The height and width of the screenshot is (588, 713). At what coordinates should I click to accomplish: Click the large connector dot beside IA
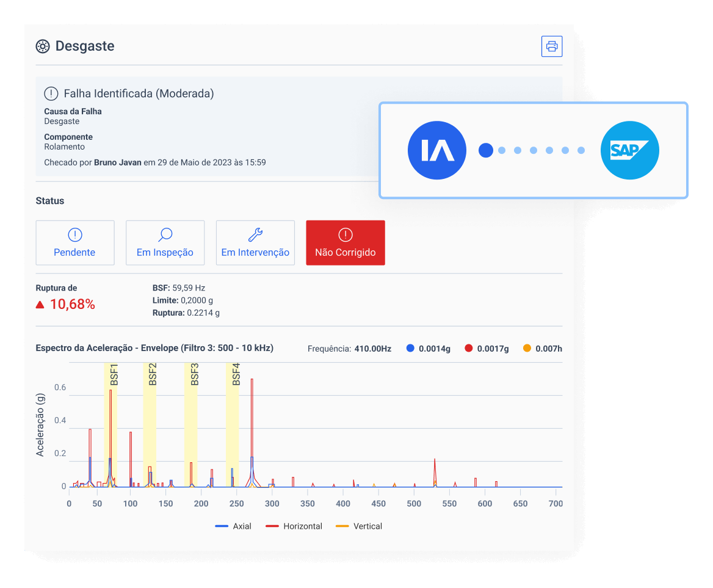click(486, 150)
